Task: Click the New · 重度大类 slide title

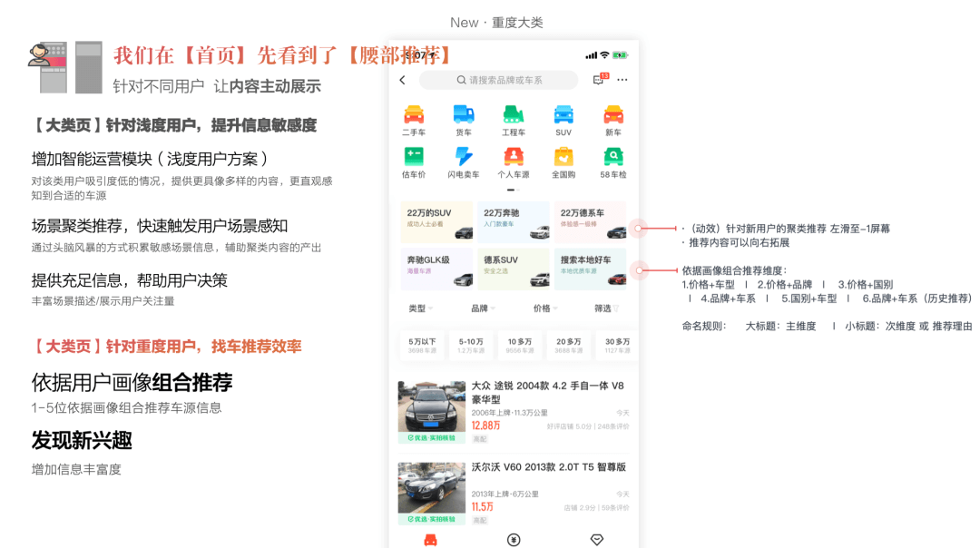Action: tap(497, 23)
